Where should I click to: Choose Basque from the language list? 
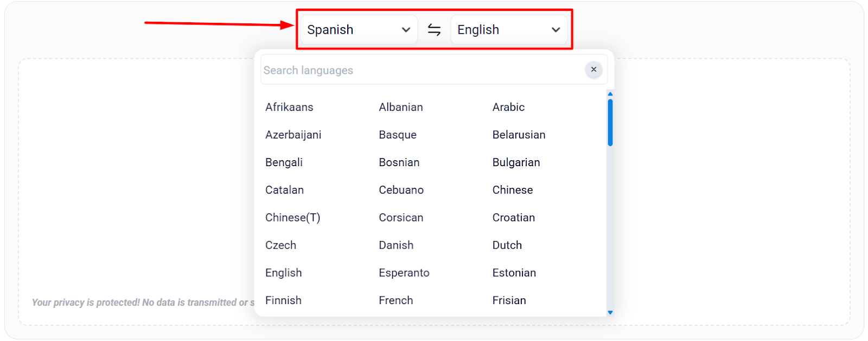pos(397,134)
